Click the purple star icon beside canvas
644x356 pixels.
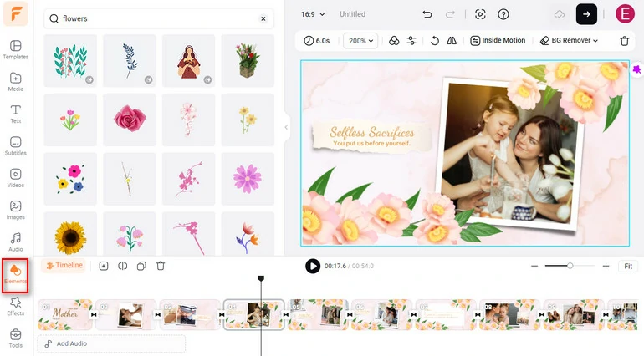pos(636,69)
